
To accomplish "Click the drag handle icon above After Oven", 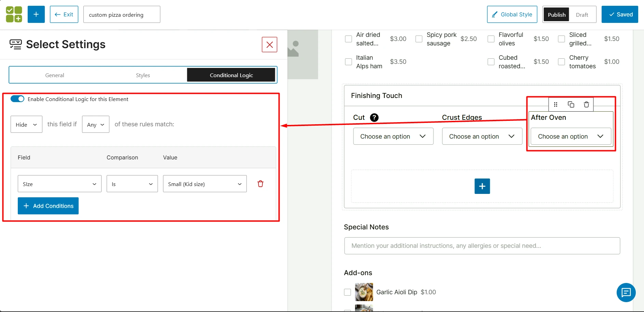I will (555, 104).
